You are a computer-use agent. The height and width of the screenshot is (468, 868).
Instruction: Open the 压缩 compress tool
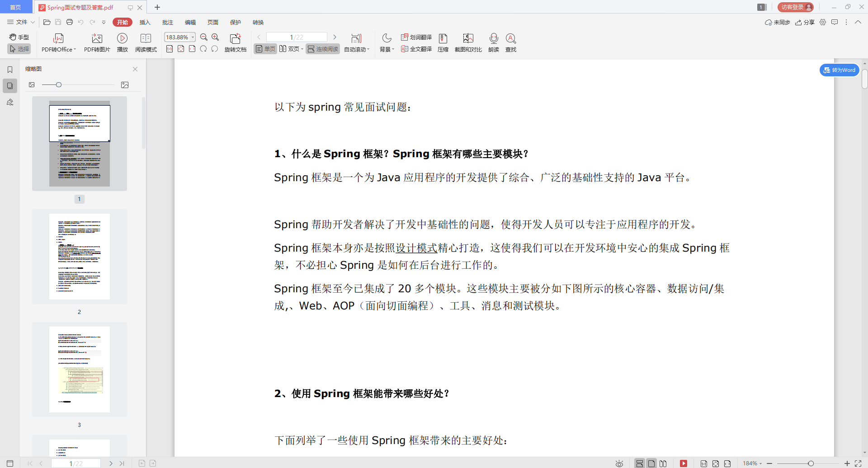443,42
